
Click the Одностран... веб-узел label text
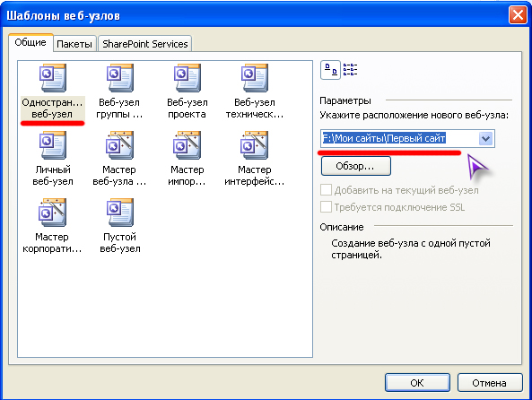[52, 109]
